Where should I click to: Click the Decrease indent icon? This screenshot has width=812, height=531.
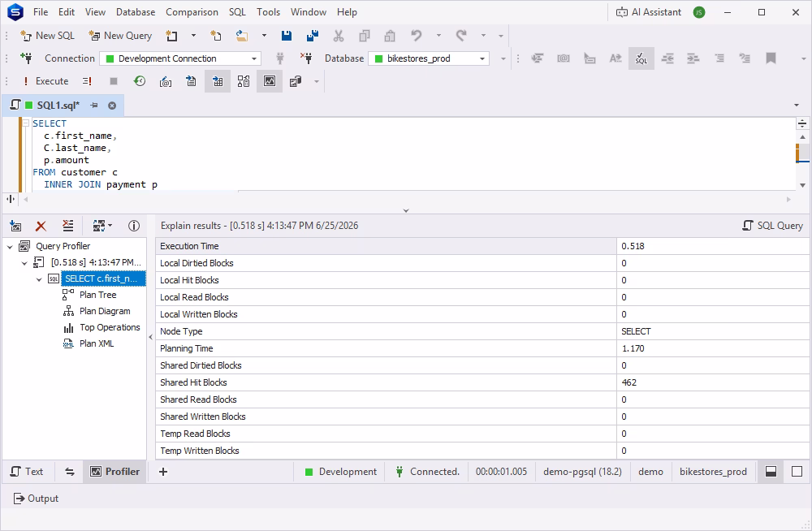pos(667,58)
